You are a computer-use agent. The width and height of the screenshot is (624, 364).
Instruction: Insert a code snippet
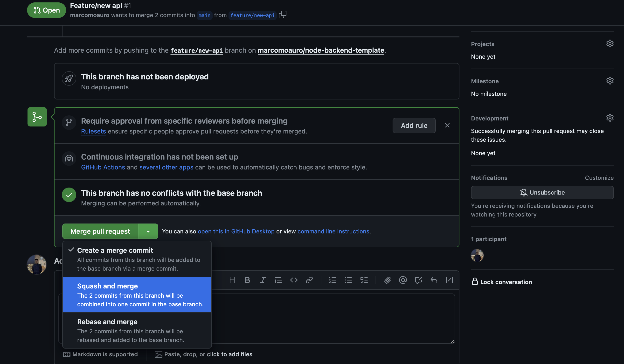(294, 280)
